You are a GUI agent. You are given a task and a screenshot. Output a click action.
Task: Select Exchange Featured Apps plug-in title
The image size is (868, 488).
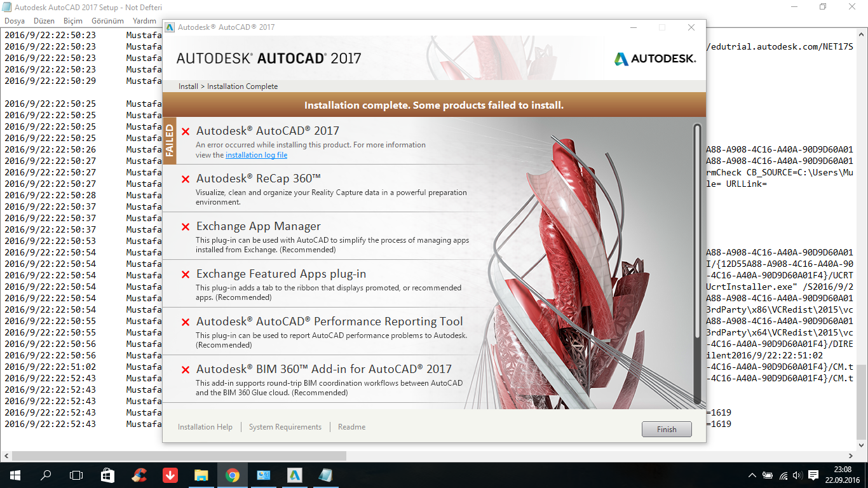tap(281, 274)
